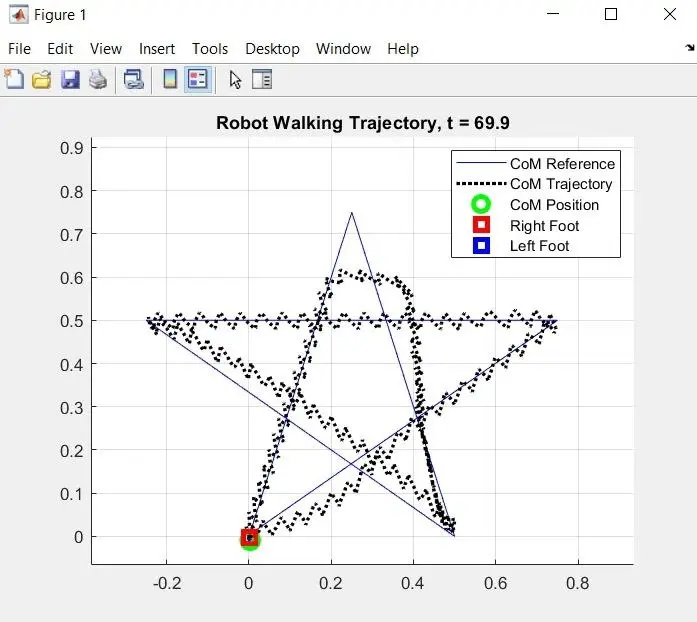Click the 'Right Foot' legend entry
697x622 pixels.
click(x=545, y=225)
